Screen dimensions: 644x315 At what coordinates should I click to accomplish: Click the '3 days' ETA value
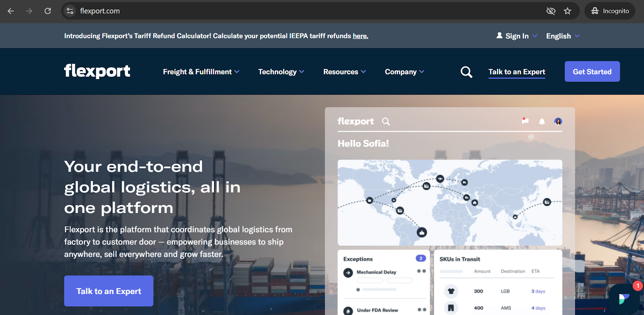click(538, 291)
